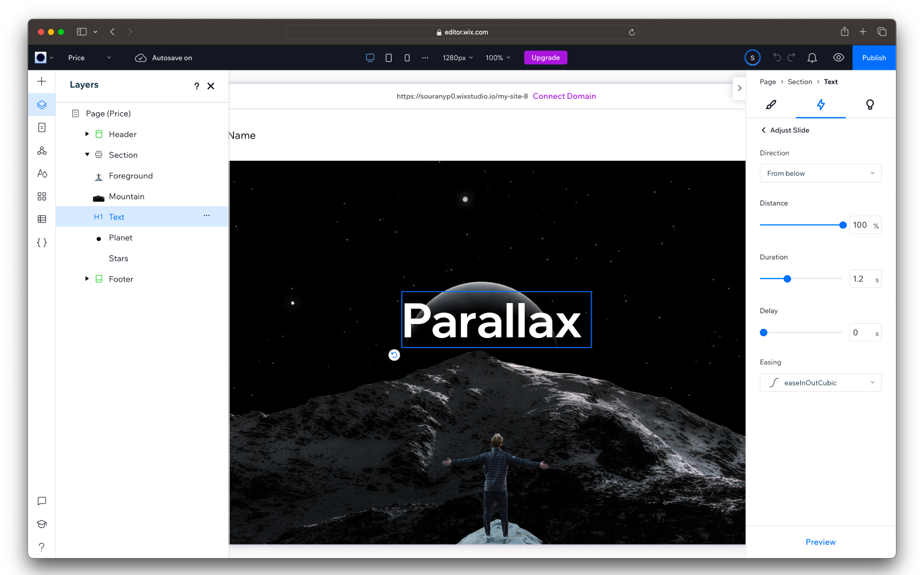
Task: Open the Direction dropdown showing From below
Action: coord(820,173)
